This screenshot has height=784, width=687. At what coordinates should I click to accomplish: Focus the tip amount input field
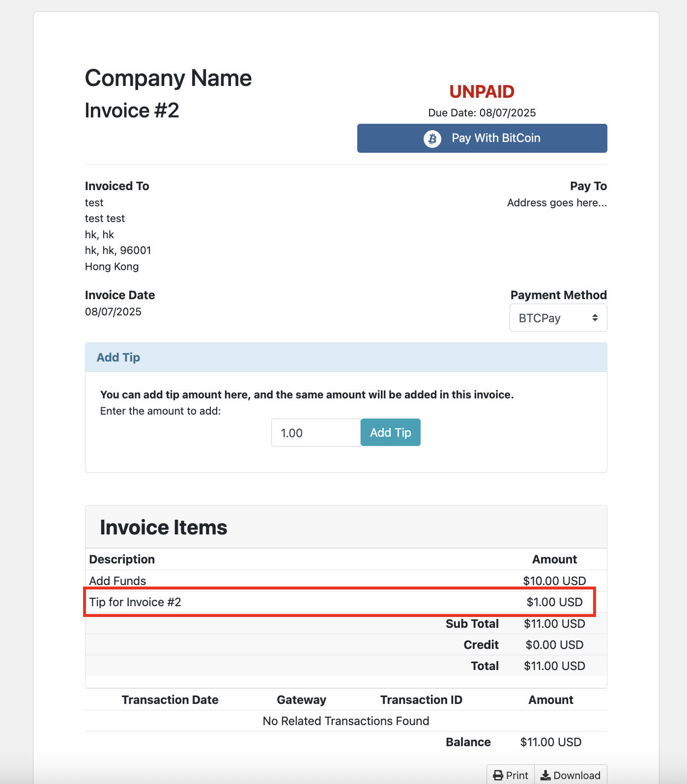(x=315, y=433)
